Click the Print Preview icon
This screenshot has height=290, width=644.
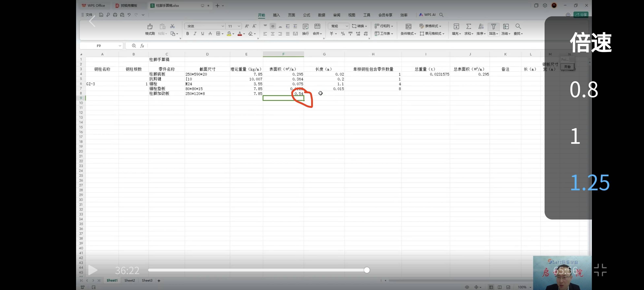coord(122,15)
